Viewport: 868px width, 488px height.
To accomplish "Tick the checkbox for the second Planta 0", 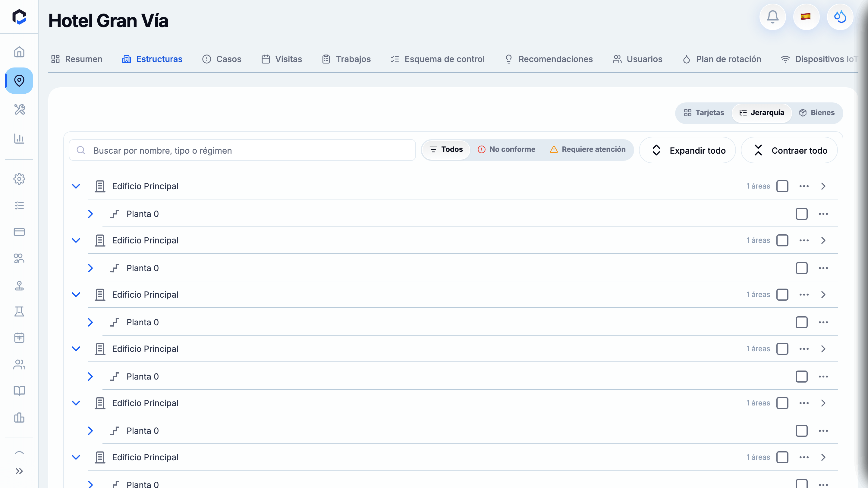I will (x=801, y=268).
